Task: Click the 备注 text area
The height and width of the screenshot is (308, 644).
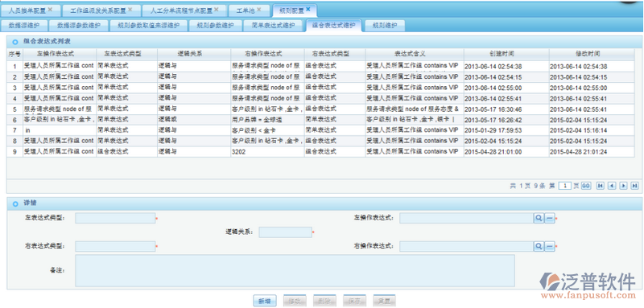Action: (295, 271)
